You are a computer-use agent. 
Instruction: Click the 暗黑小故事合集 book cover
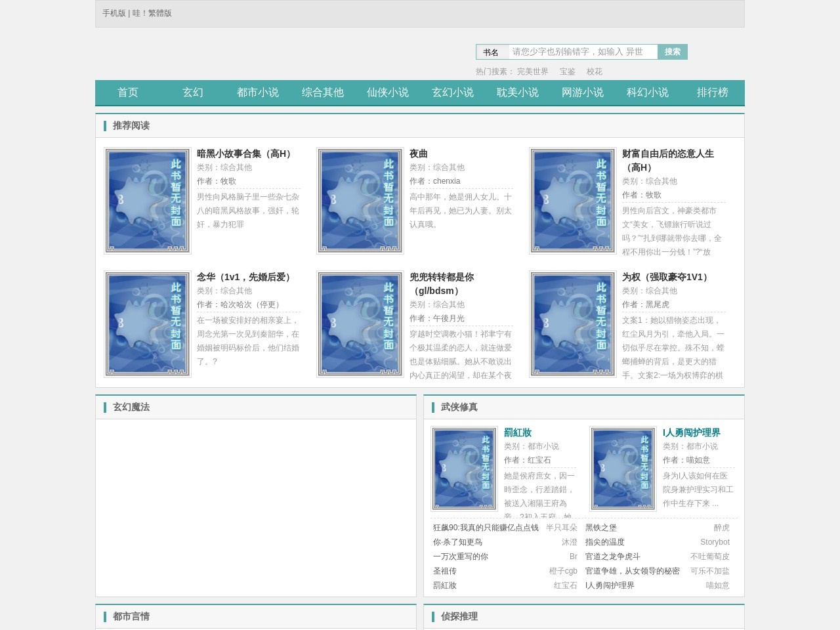(x=147, y=201)
